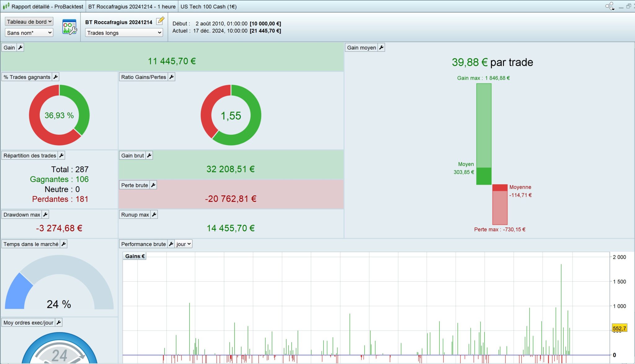This screenshot has width=635, height=364.
Task: Change the jour period dropdown
Action: [184, 244]
